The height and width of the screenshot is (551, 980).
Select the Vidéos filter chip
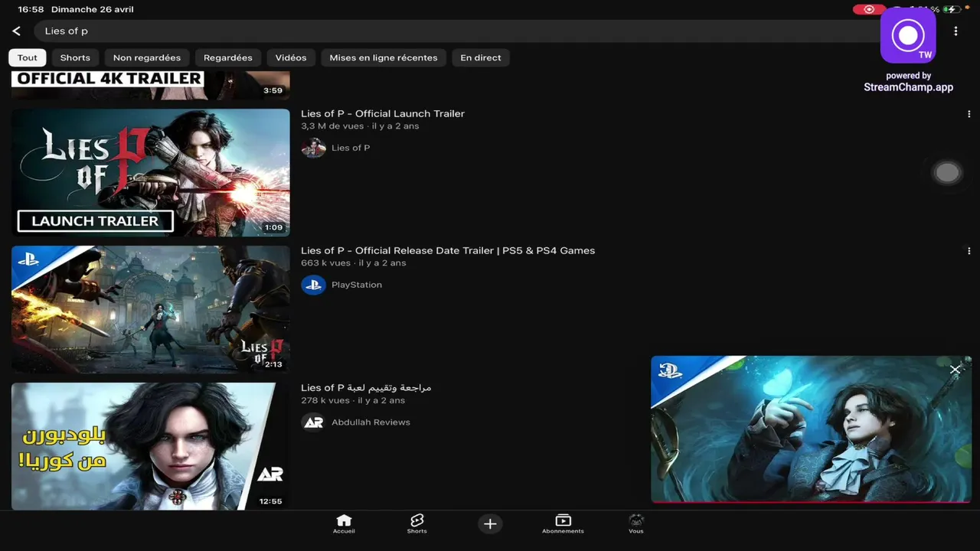point(291,57)
